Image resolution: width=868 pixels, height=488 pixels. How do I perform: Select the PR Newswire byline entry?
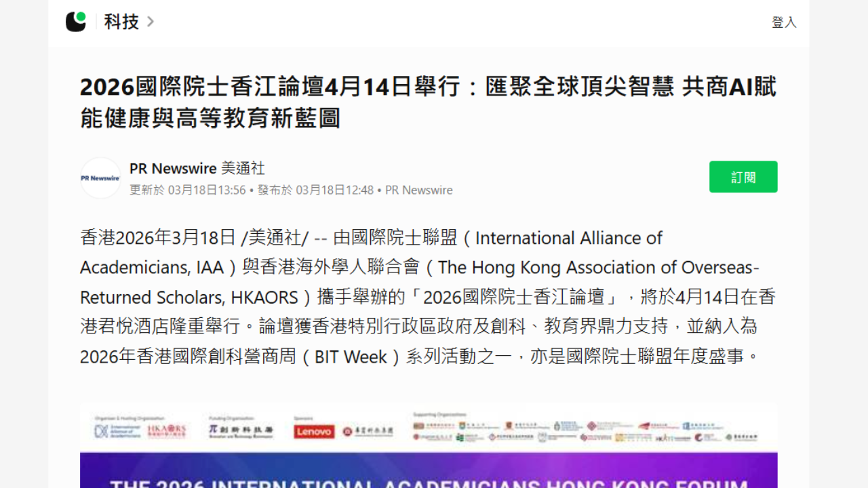point(197,168)
